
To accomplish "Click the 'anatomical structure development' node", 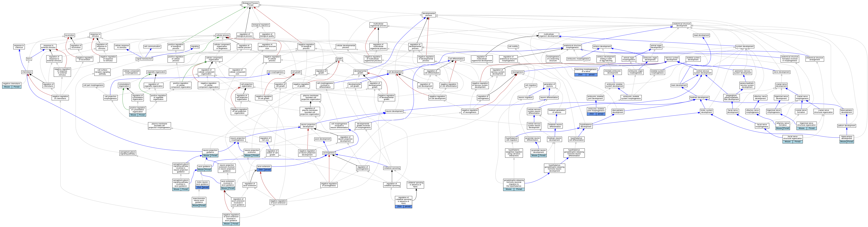I will pos(682,25).
